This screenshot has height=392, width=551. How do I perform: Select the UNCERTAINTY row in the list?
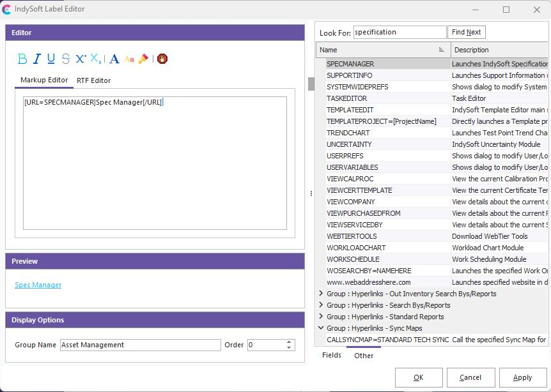[349, 144]
